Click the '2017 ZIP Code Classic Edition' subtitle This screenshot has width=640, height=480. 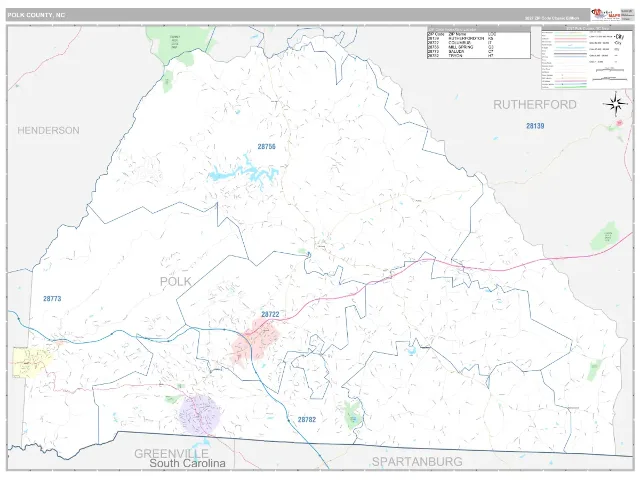(x=551, y=18)
